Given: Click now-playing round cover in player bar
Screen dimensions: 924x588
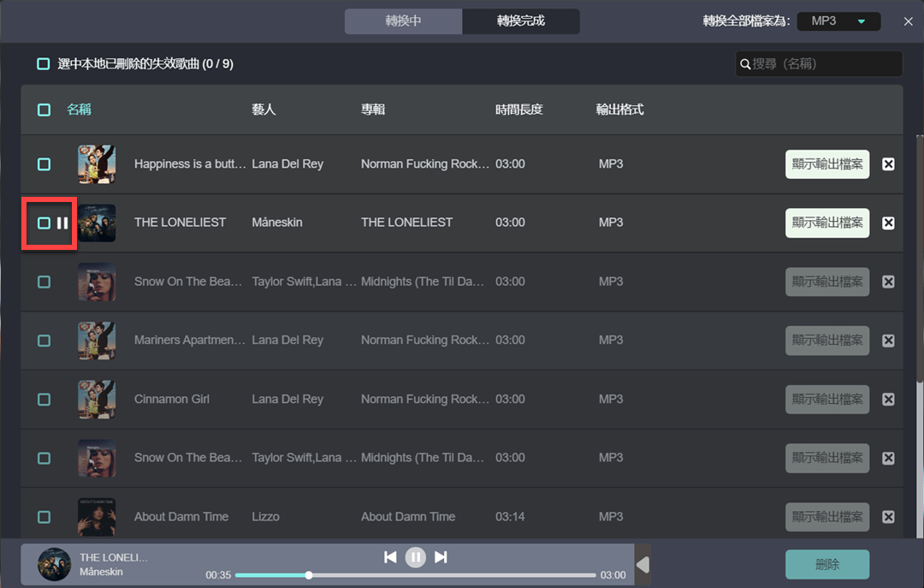Looking at the screenshot, I should click(x=54, y=564).
